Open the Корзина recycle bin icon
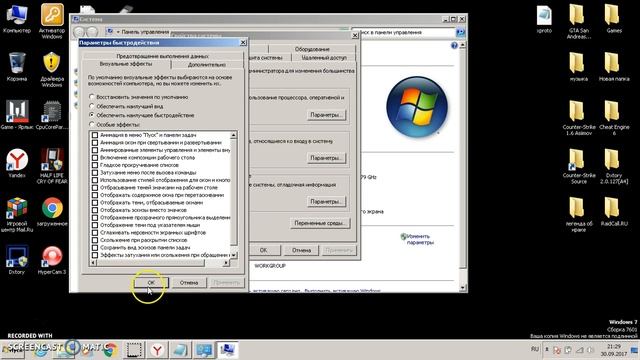 tap(17, 67)
